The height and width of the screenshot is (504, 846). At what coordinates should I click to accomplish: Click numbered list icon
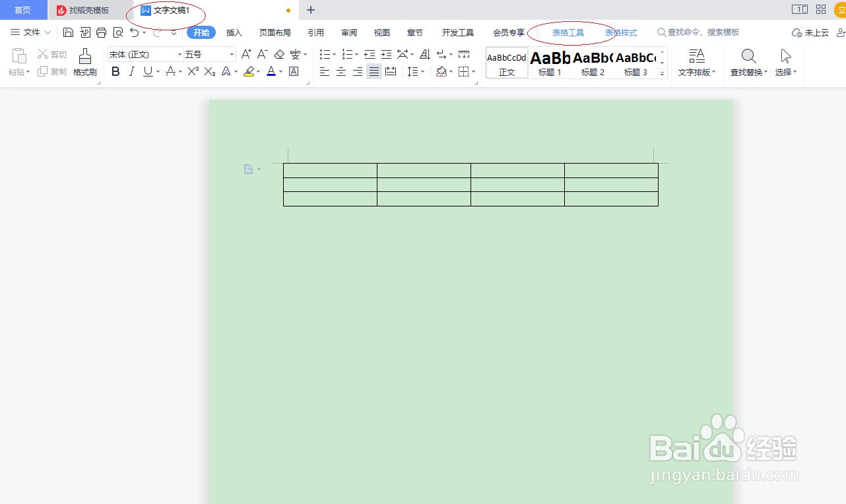[x=347, y=54]
